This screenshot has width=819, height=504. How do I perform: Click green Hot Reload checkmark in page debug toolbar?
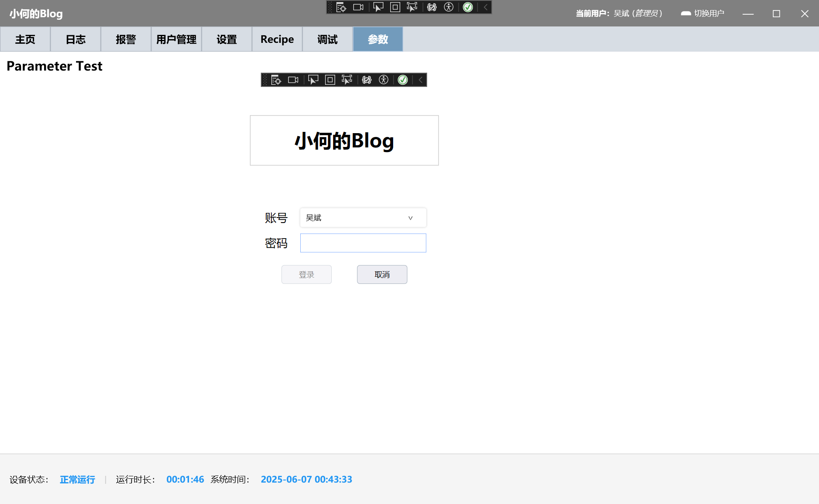[x=402, y=80]
